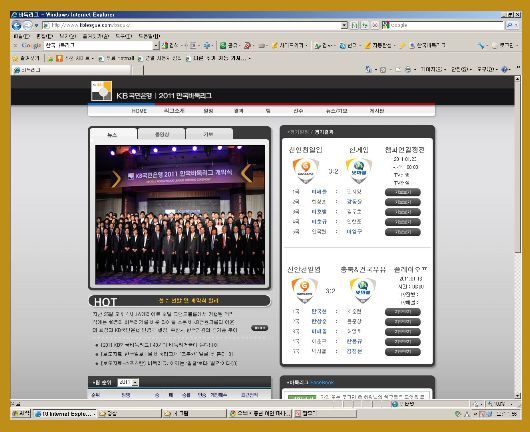Open the Help menu in the menu bar
The width and height of the screenshot is (530, 432).
pyautogui.click(x=149, y=36)
